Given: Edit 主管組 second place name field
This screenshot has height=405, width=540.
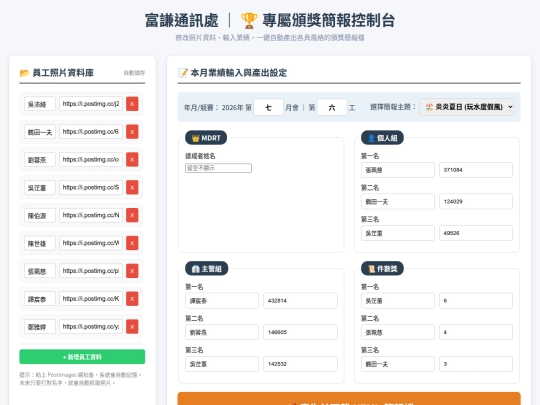Looking at the screenshot, I should coord(222,332).
